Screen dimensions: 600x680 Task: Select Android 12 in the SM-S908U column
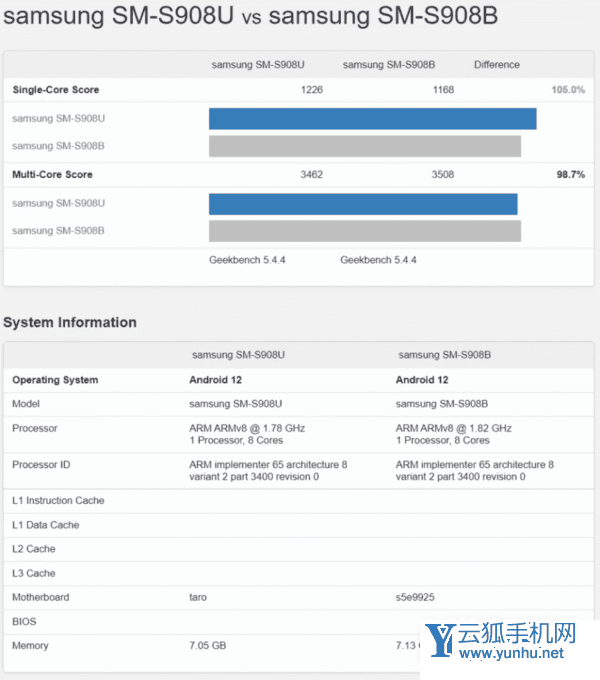pos(215,380)
